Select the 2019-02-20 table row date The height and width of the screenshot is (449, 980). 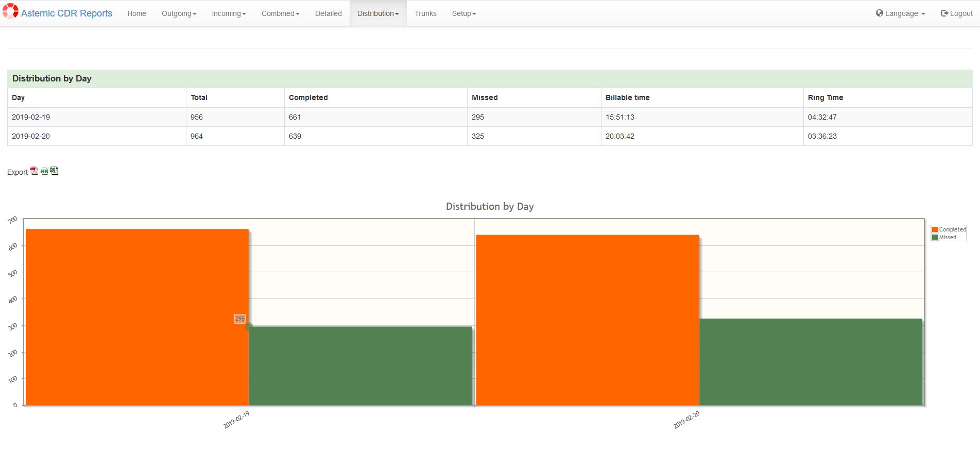[31, 136]
